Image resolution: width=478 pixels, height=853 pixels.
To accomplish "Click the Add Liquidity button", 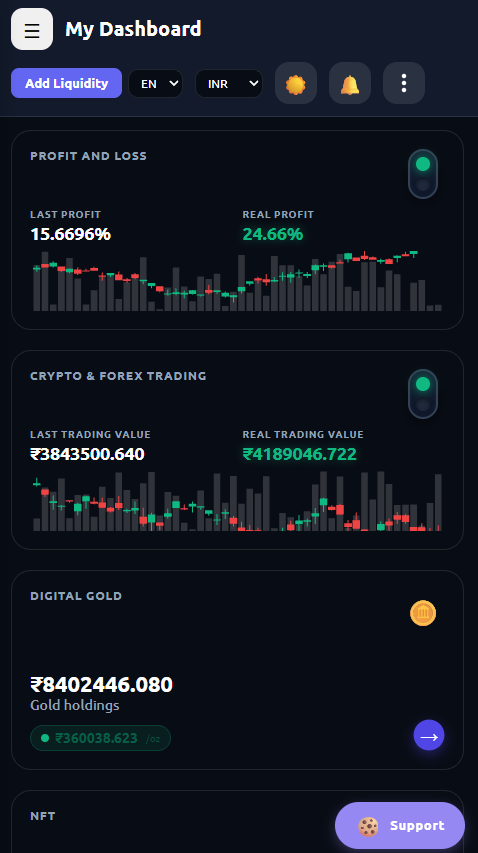I will 66,83.
